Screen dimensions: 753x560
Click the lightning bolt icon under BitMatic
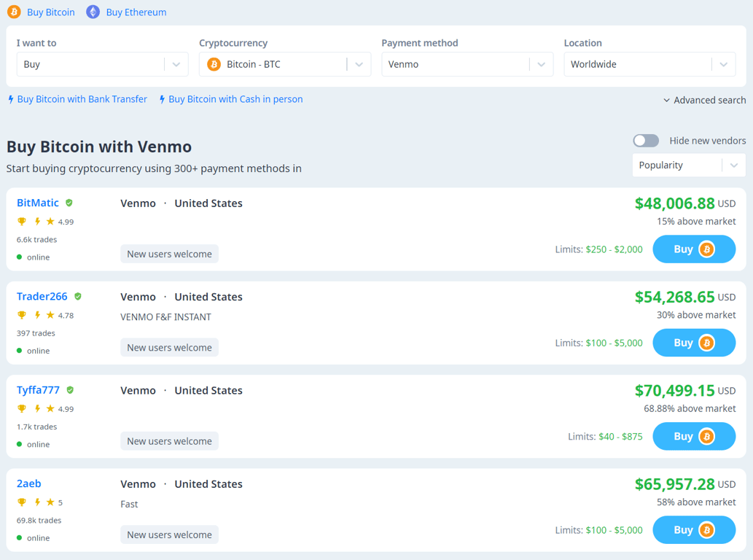point(37,222)
